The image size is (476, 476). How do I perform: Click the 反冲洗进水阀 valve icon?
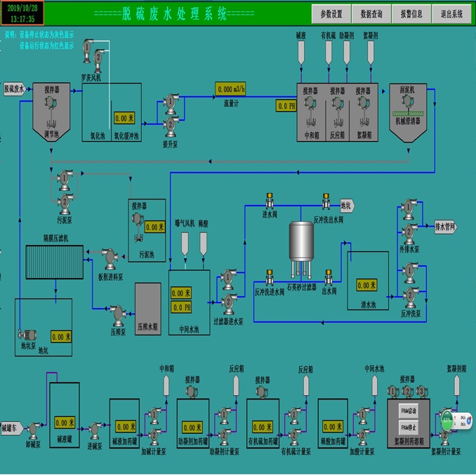pos(270,277)
